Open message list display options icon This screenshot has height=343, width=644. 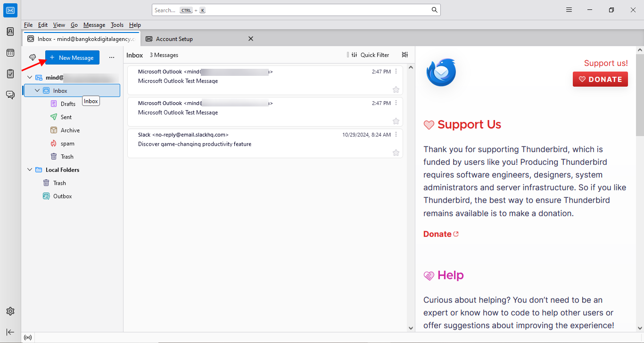[405, 55]
